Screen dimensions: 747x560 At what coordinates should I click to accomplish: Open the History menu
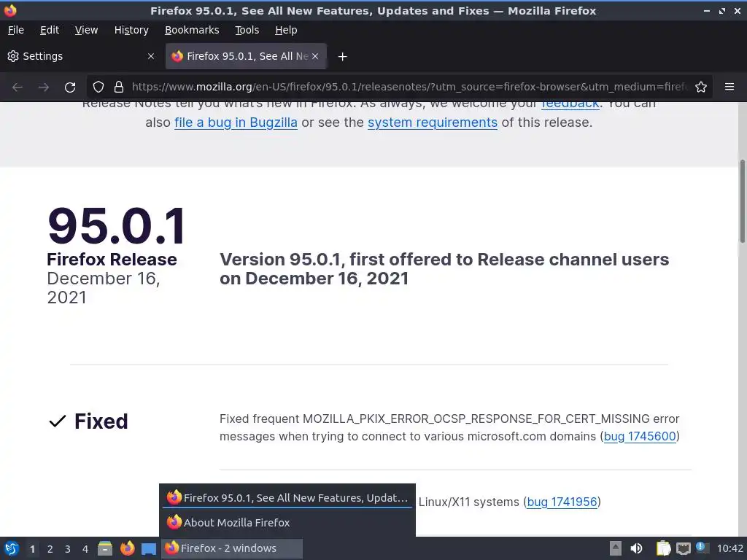[x=131, y=30]
